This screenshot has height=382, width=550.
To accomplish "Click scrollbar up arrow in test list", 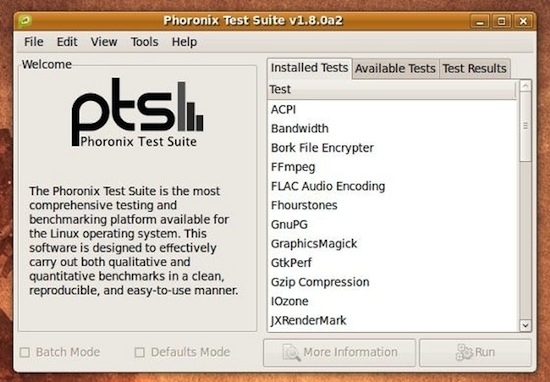I will (525, 86).
